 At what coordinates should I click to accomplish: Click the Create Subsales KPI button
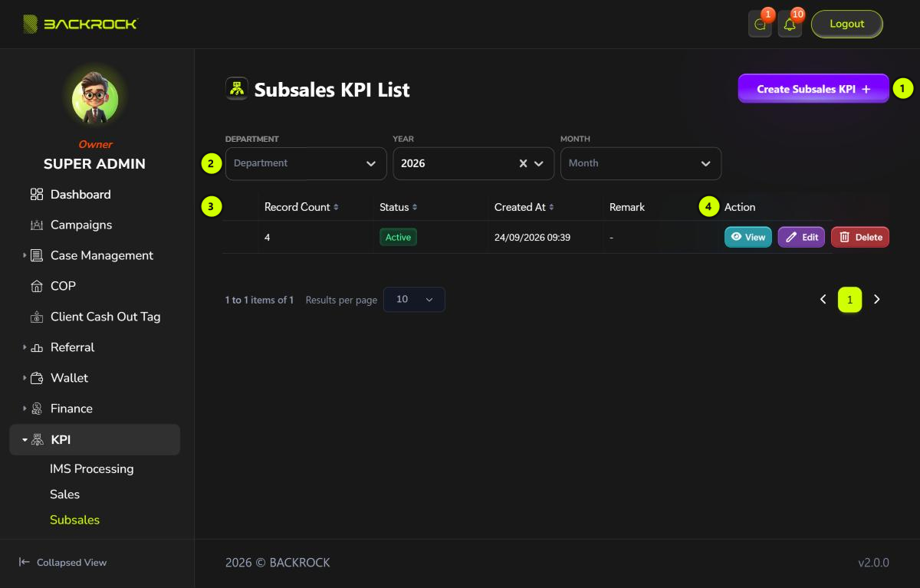[813, 89]
